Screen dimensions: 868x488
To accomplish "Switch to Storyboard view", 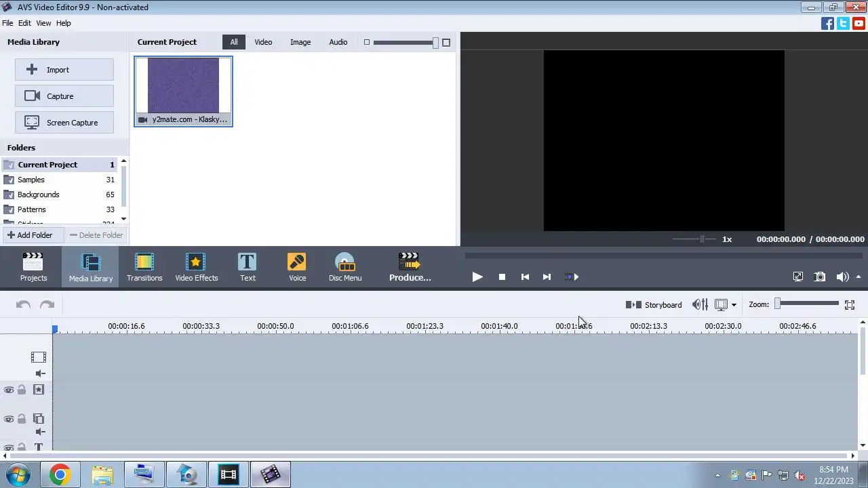I will coord(654,305).
